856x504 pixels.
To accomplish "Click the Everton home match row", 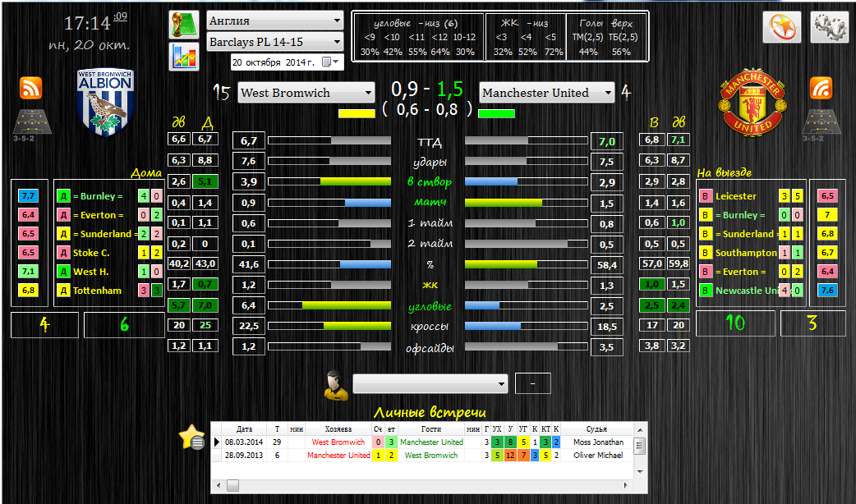I will [109, 215].
